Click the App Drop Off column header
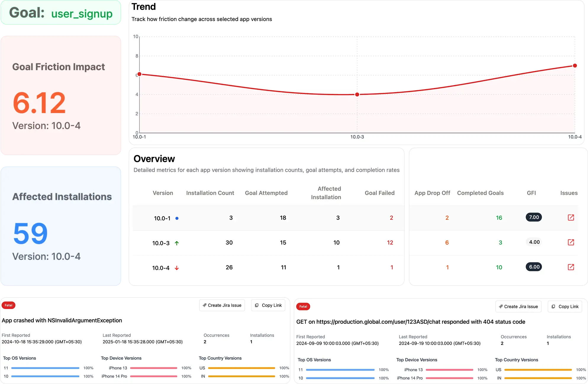Image resolution: width=588 pixels, height=384 pixels. tap(432, 193)
